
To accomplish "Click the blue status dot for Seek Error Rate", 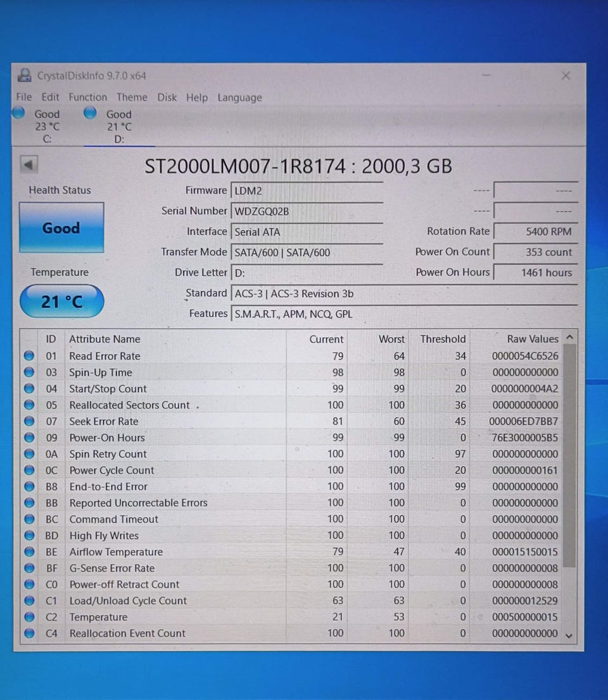I will [x=29, y=421].
